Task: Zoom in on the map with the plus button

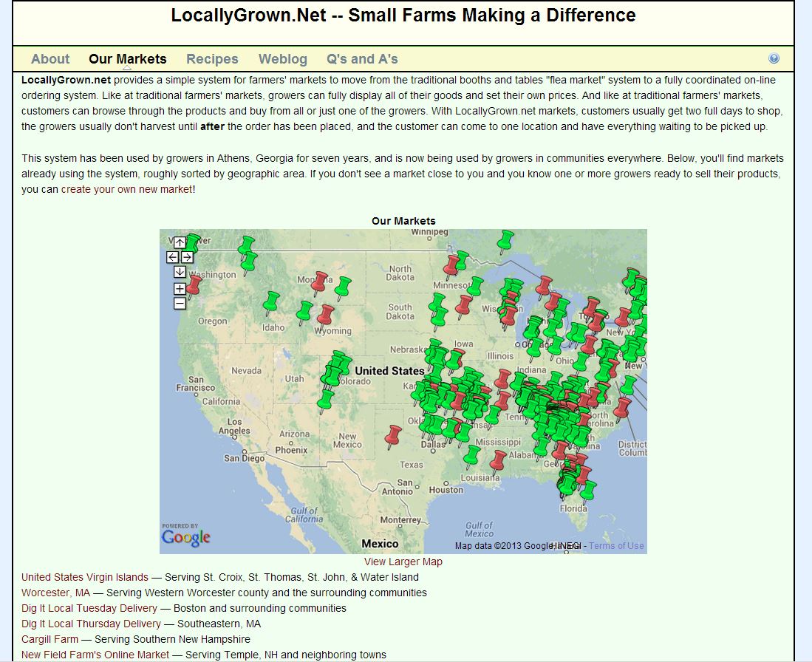Action: tap(180, 289)
